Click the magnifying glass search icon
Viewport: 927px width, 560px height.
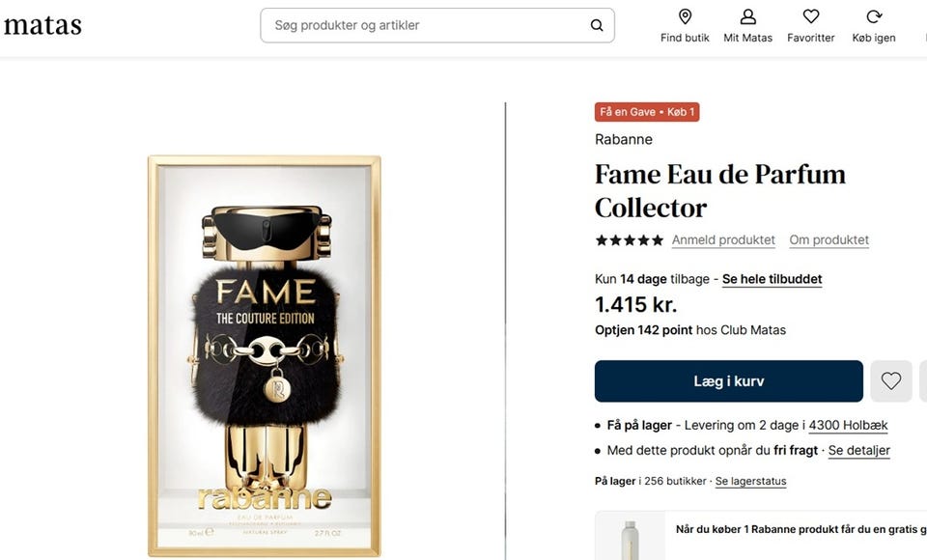pyautogui.click(x=597, y=25)
